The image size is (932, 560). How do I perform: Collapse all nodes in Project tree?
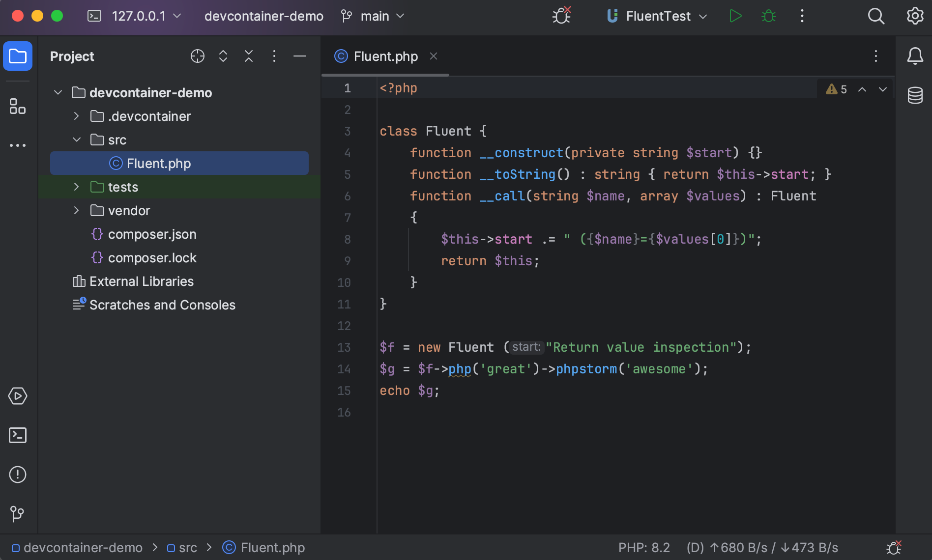[x=249, y=56]
